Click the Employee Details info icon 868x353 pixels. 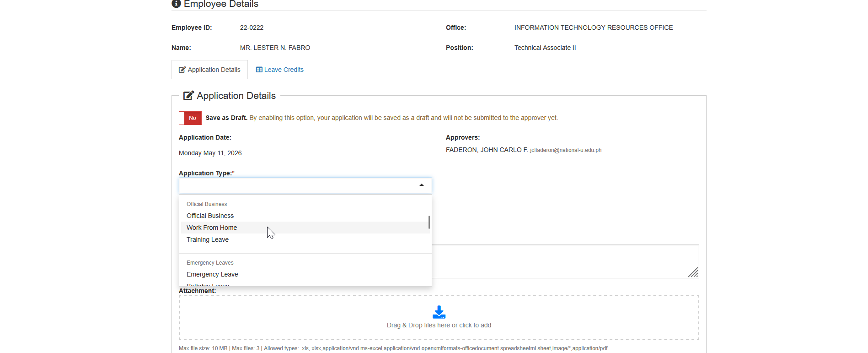[x=176, y=4]
